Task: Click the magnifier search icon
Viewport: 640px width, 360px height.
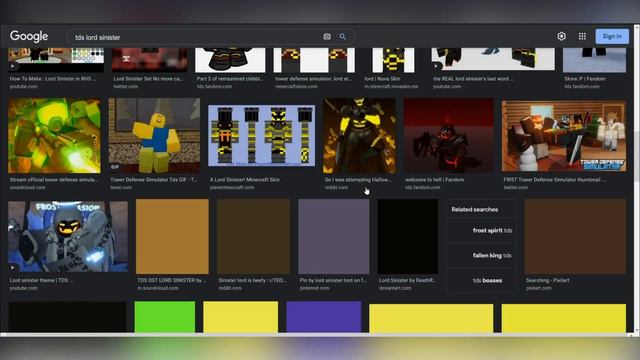Action: 342,37
